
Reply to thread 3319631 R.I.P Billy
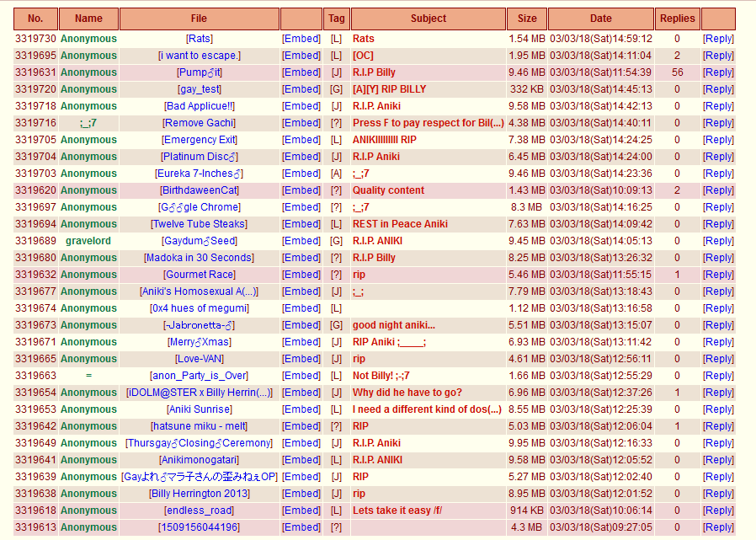(718, 72)
